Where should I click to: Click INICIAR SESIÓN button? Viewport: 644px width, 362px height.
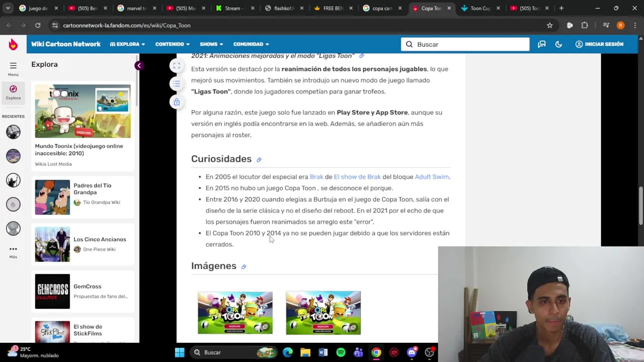(x=599, y=44)
